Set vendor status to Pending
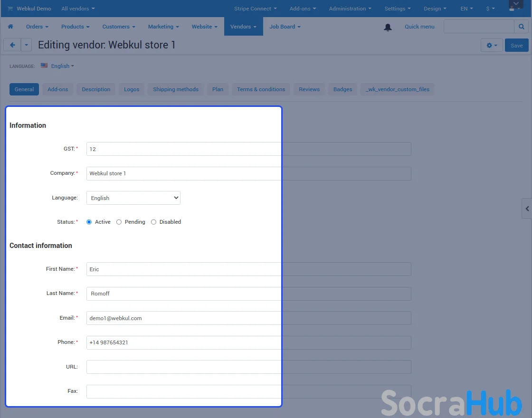Image resolution: width=532 pixels, height=418 pixels. click(119, 222)
